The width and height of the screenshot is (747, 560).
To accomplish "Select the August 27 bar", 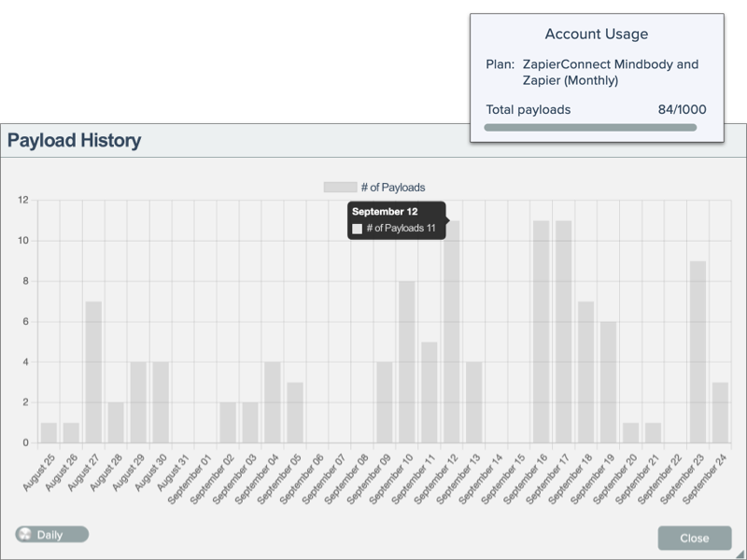I will click(x=93, y=371).
